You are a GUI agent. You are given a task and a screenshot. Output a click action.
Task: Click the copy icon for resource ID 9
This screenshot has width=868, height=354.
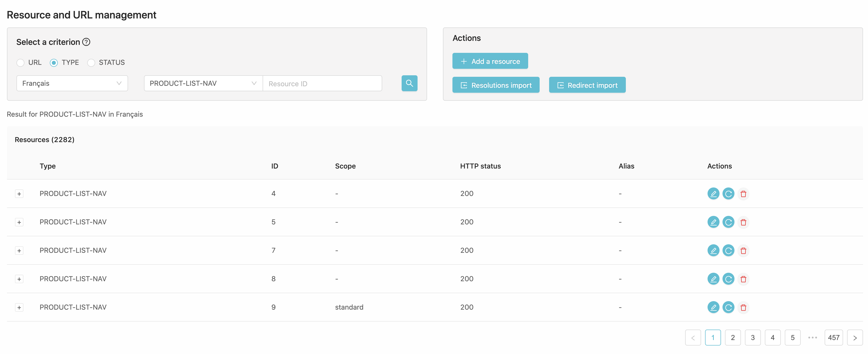pyautogui.click(x=728, y=306)
